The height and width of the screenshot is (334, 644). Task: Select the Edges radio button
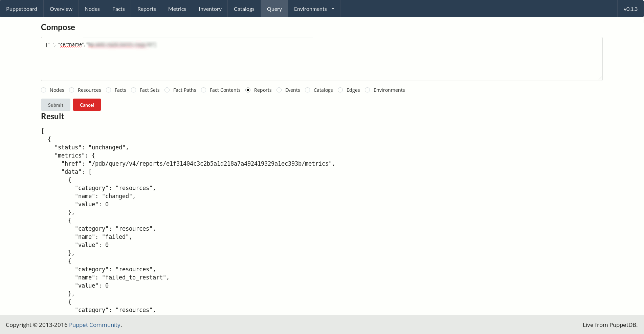click(x=340, y=90)
